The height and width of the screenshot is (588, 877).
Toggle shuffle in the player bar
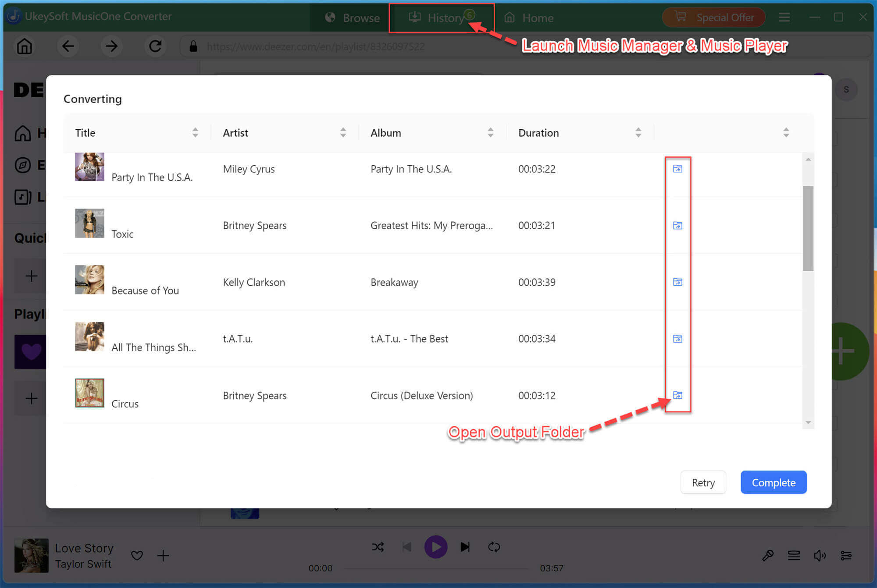[378, 547]
